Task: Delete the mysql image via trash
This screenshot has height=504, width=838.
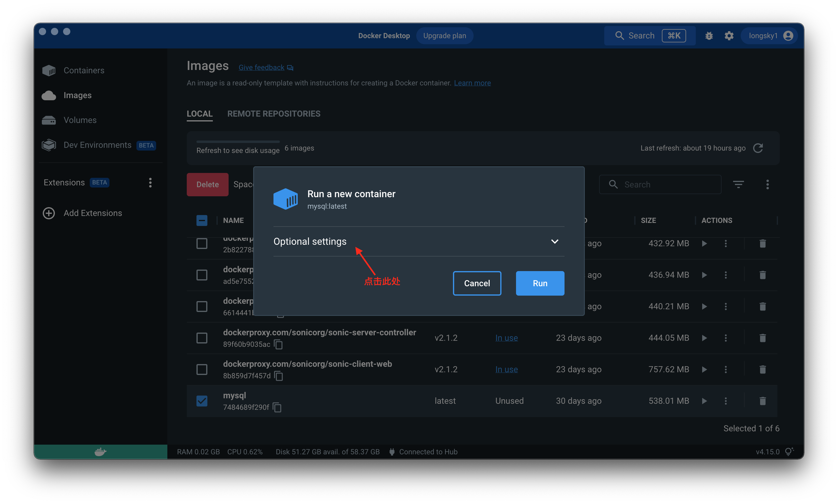Action: click(x=763, y=401)
